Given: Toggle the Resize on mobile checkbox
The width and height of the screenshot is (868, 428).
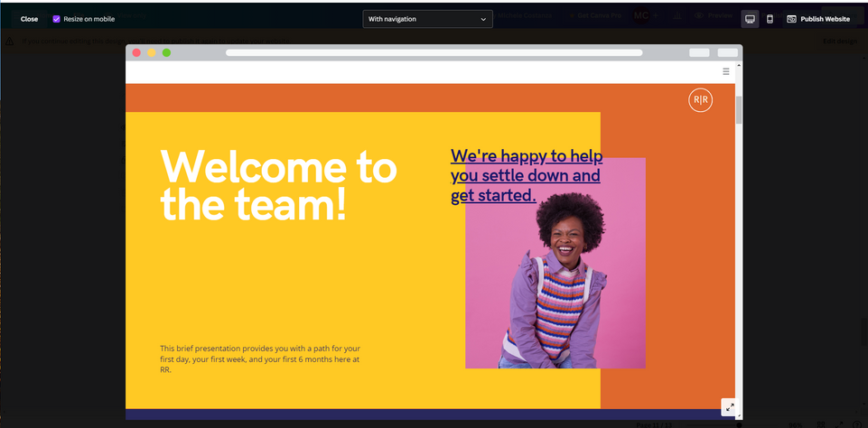Looking at the screenshot, I should tap(56, 19).
